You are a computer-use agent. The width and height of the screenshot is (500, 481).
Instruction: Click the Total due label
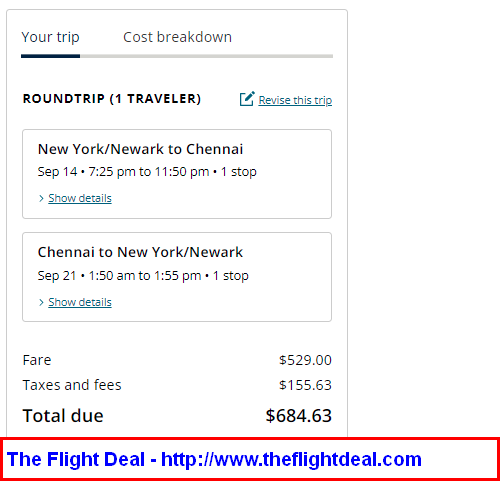(63, 416)
